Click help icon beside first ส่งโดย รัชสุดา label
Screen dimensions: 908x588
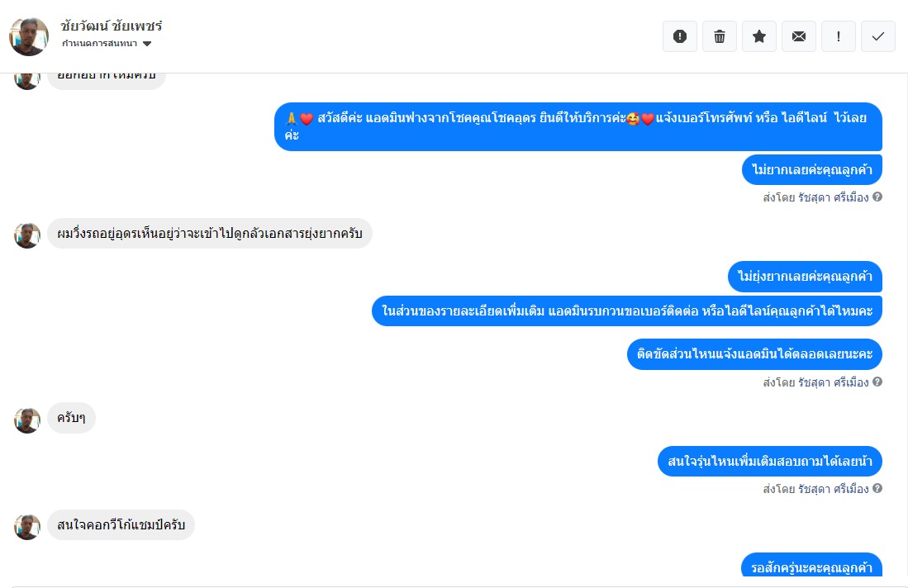coord(877,197)
